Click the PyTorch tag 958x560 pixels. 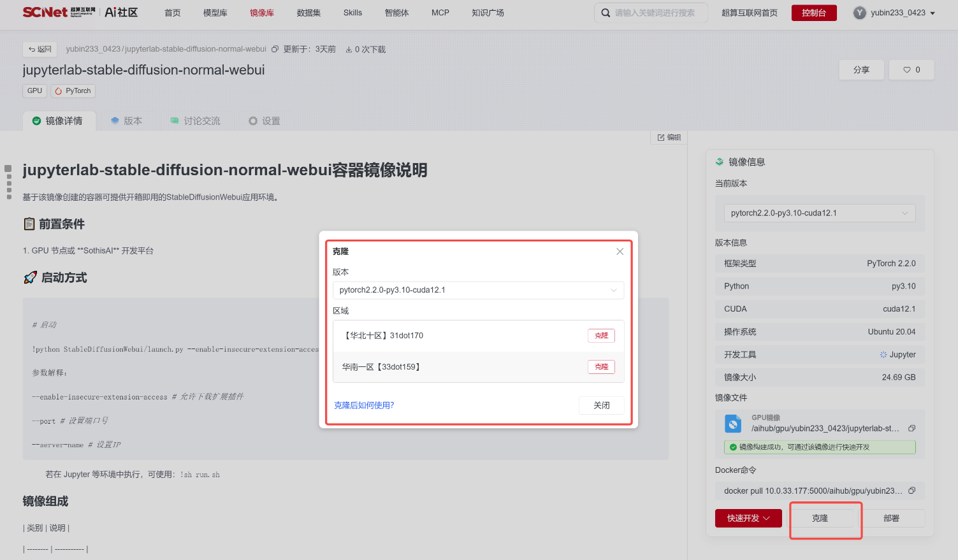[73, 91]
